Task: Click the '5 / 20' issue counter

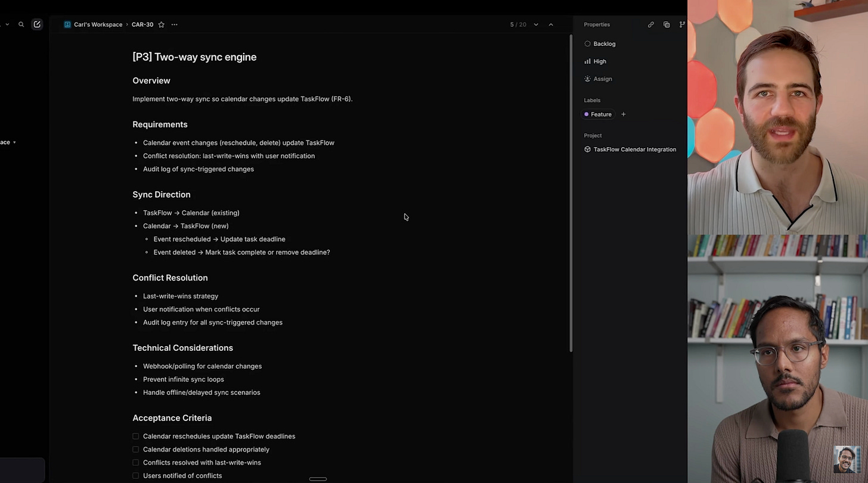Action: click(x=518, y=24)
